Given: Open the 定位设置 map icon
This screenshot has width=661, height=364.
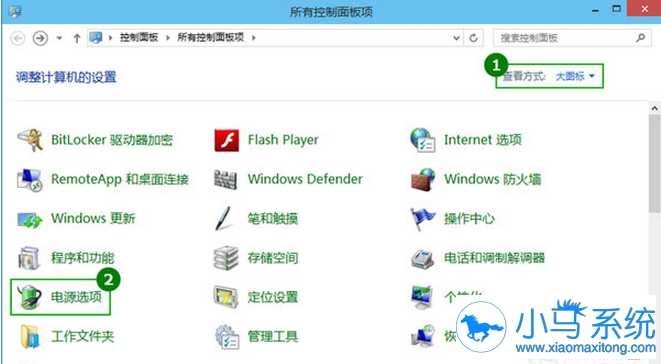Looking at the screenshot, I should (x=226, y=297).
